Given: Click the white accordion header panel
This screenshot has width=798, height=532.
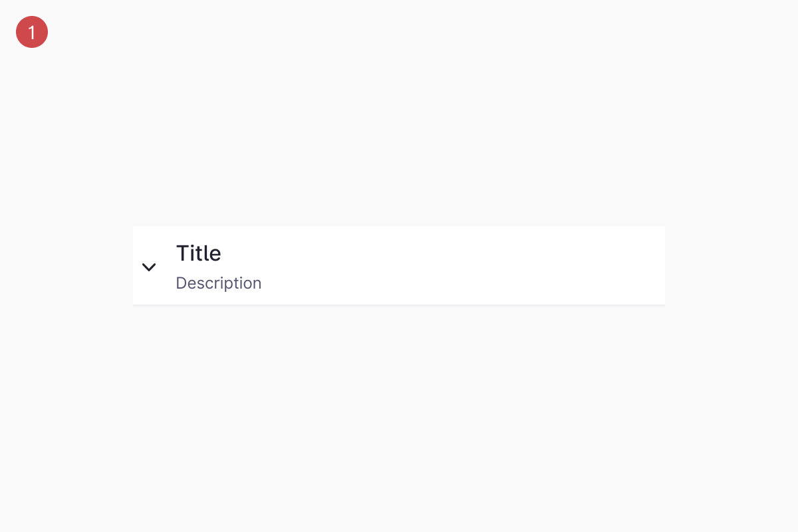Looking at the screenshot, I should pos(399,266).
